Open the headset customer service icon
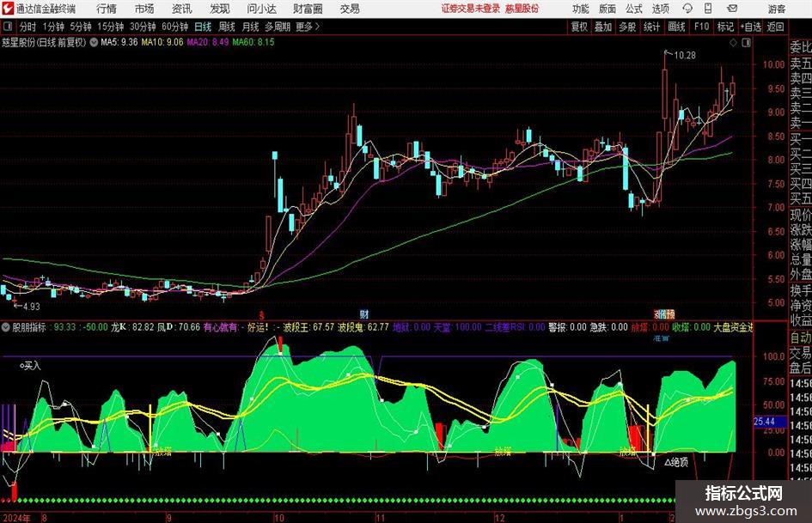The image size is (812, 523). click(687, 9)
